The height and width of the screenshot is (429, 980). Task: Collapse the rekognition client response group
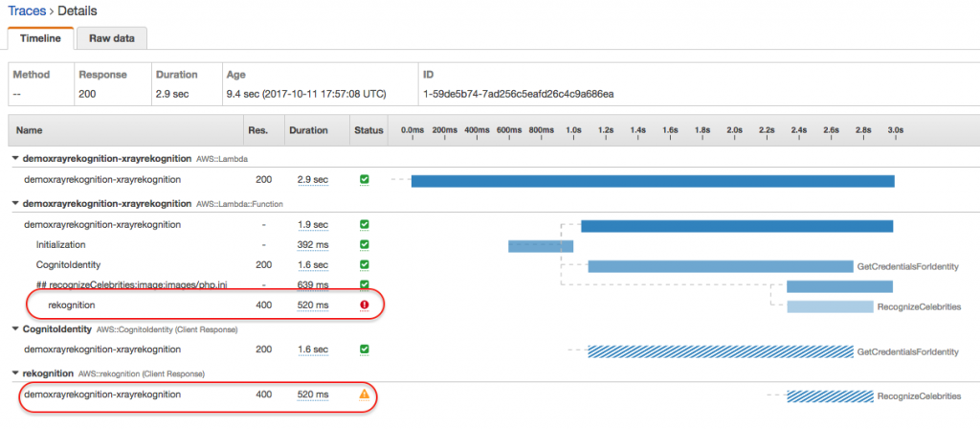pos(15,373)
